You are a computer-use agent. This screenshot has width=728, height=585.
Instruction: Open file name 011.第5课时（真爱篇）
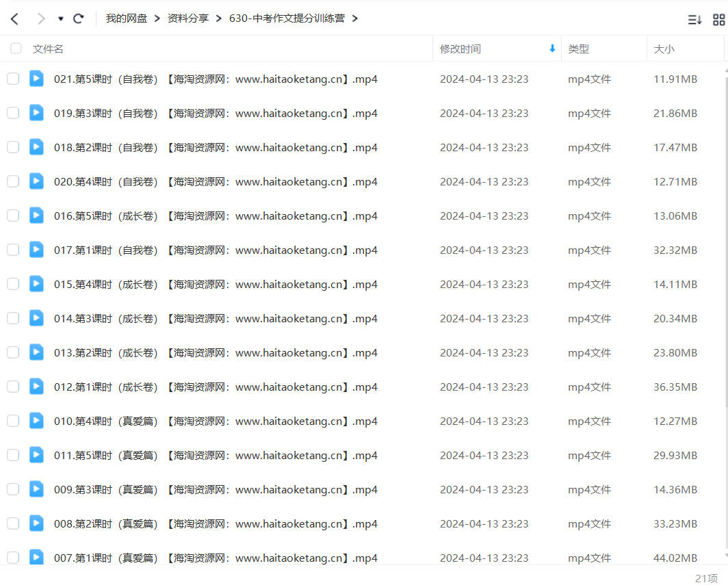point(216,456)
